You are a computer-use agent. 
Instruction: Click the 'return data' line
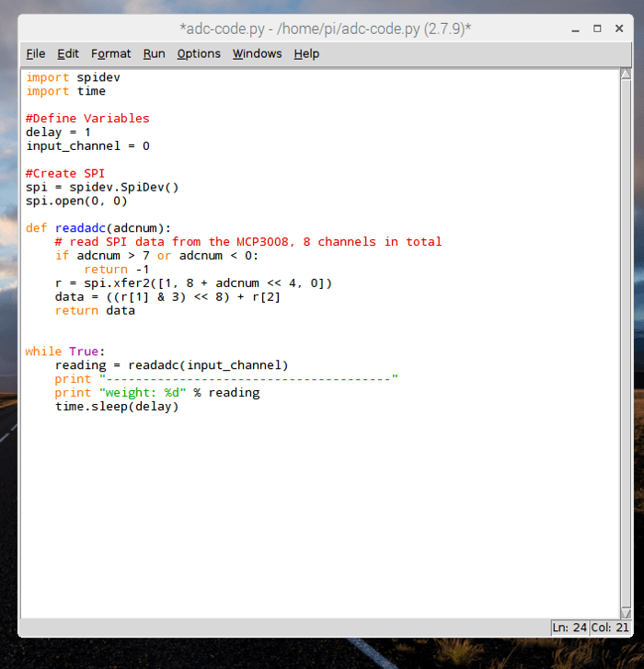point(95,310)
